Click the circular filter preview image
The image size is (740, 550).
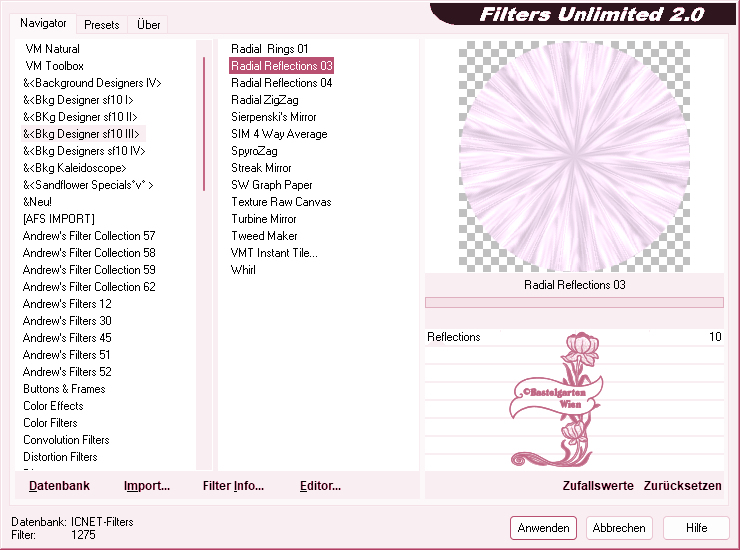click(574, 156)
